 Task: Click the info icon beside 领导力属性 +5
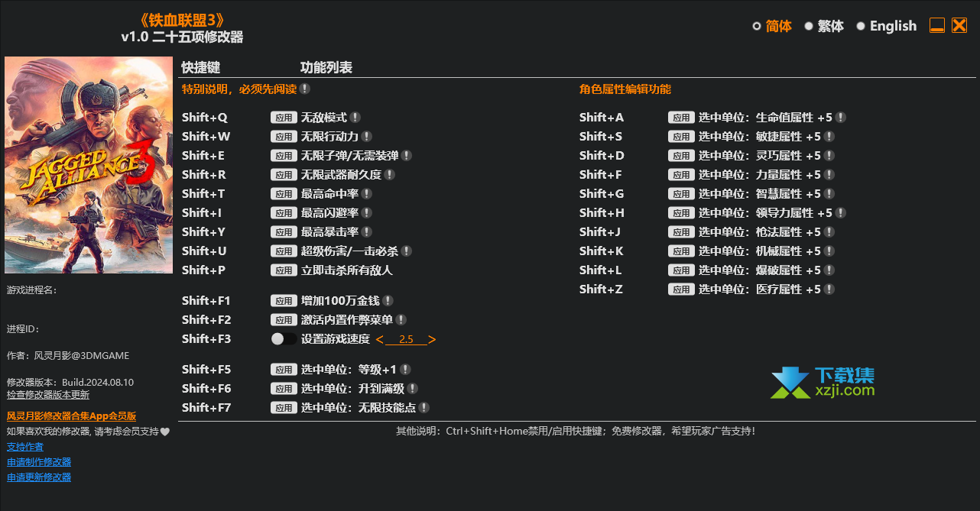(841, 213)
